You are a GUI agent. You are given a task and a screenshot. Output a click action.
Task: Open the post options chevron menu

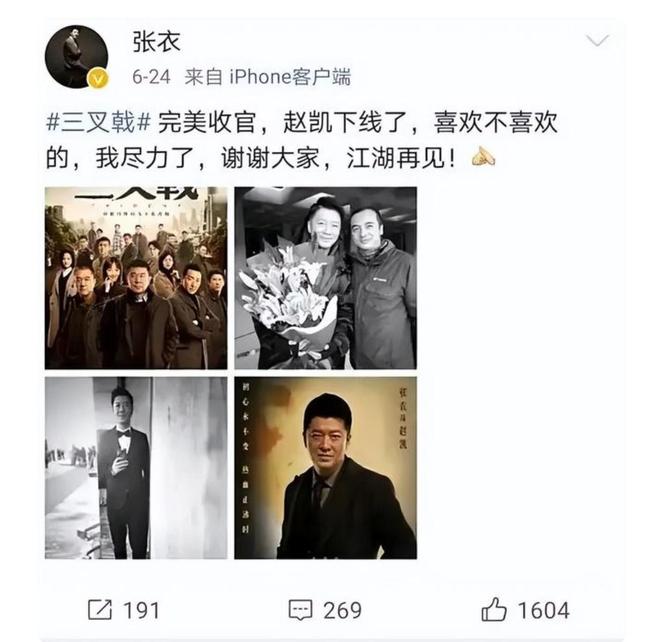[x=597, y=41]
